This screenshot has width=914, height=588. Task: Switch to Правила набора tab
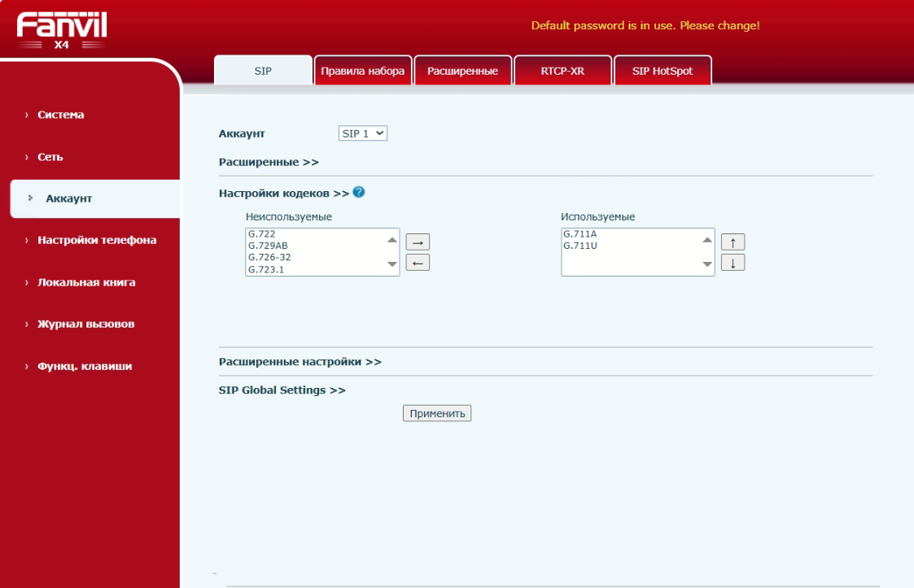point(363,71)
